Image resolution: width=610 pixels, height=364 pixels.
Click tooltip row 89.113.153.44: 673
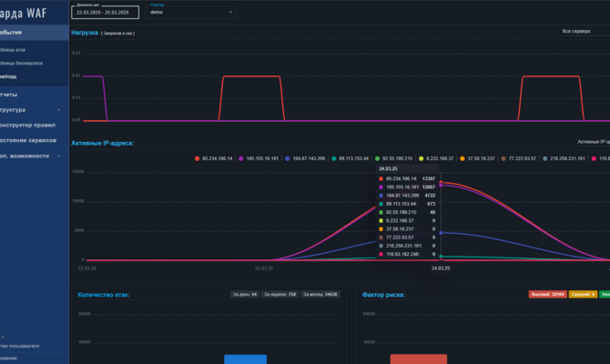pyautogui.click(x=407, y=204)
